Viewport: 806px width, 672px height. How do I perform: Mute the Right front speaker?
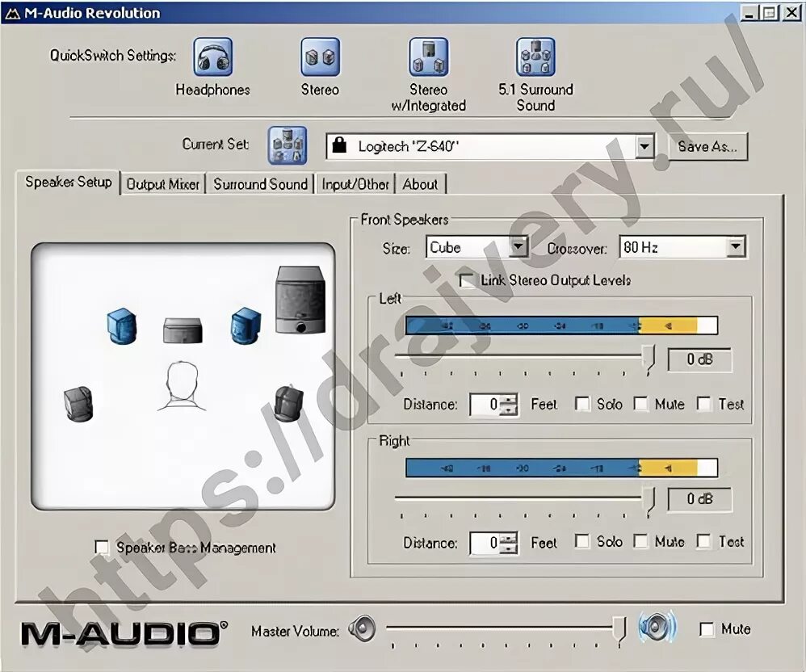point(642,542)
